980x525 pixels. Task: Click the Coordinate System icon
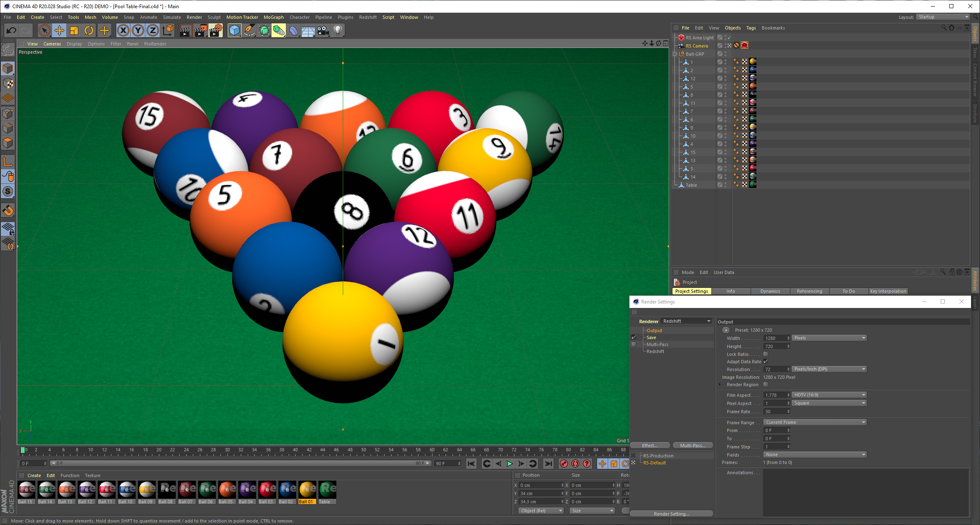tap(167, 30)
